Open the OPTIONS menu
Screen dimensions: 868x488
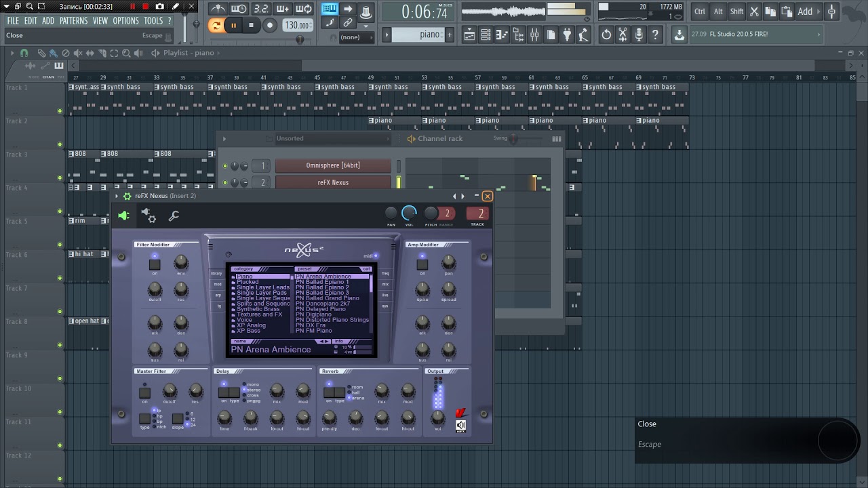point(125,21)
